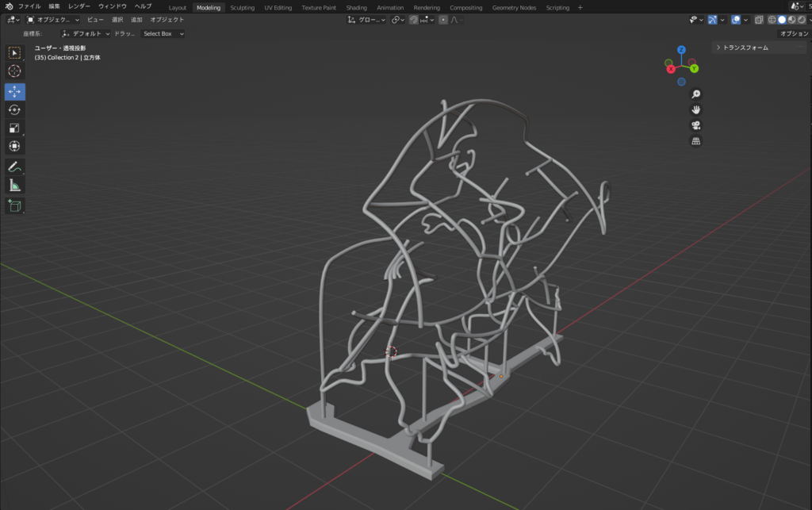Screen dimensions: 812x510
Task: Open the Texture Paint workspace tab
Action: pyautogui.click(x=319, y=8)
